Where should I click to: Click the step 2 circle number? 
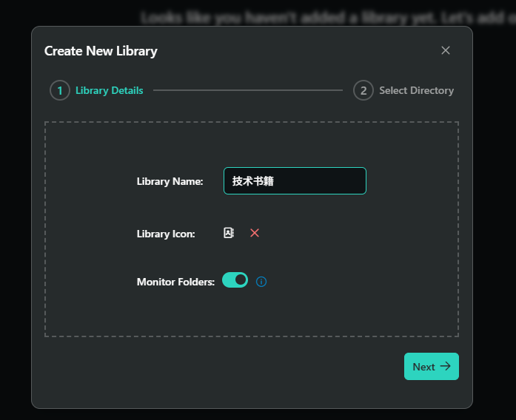363,90
